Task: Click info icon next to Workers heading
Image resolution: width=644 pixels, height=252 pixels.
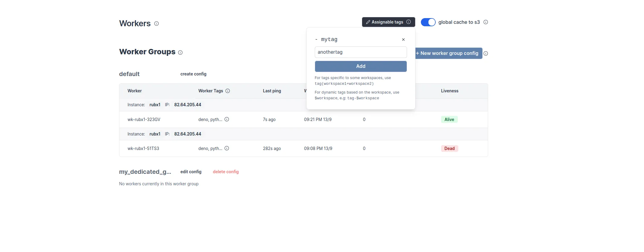Action: coord(156,24)
